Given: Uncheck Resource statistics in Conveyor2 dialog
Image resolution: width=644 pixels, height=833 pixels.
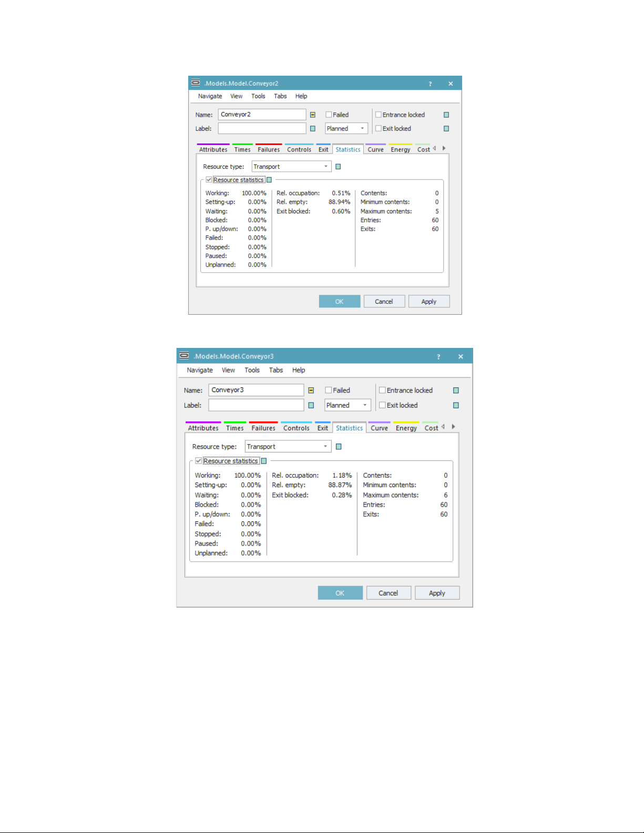Looking at the screenshot, I should pos(209,180).
